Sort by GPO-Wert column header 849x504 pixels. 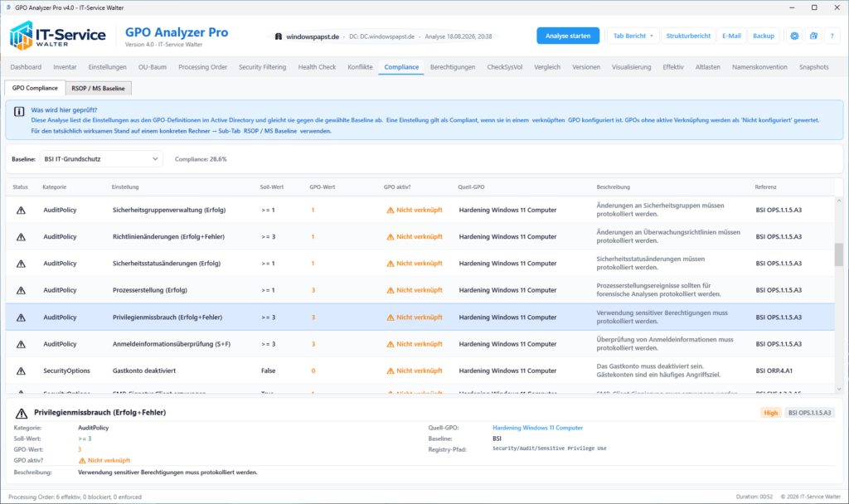323,187
